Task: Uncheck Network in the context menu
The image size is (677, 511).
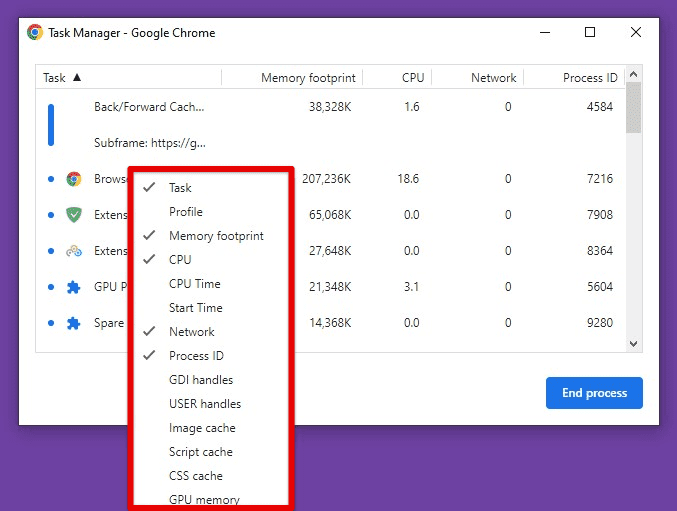Action: click(x=211, y=332)
